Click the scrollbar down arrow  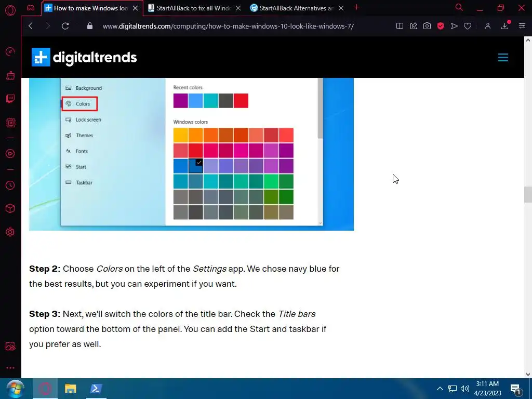(x=528, y=374)
